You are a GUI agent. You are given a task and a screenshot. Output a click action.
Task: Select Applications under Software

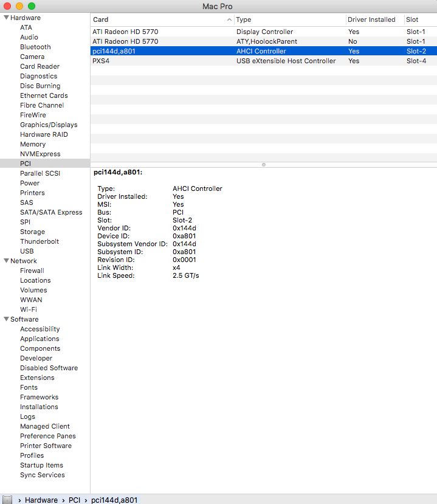[x=40, y=339]
